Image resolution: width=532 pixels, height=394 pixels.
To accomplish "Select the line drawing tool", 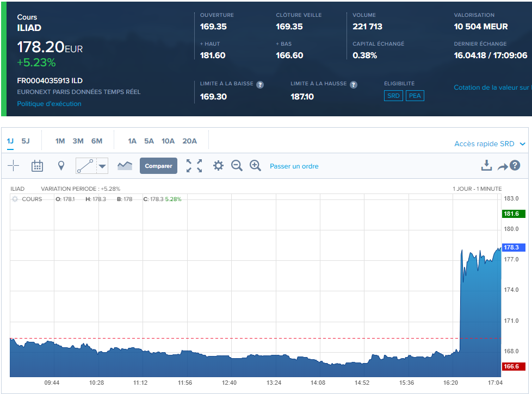I will click(x=85, y=166).
